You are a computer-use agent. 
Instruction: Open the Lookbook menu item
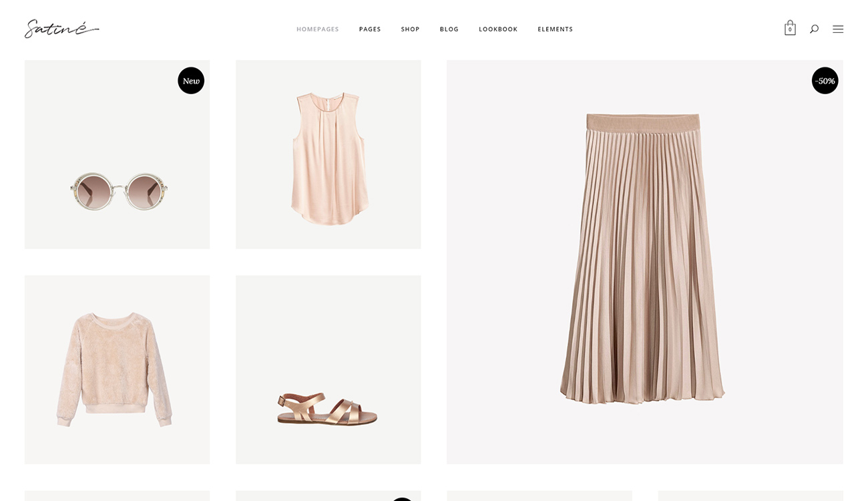click(x=498, y=29)
